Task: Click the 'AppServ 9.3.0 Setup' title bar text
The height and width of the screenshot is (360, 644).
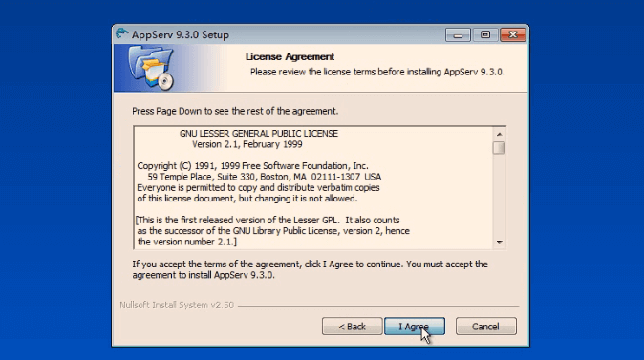Action: pyautogui.click(x=181, y=35)
